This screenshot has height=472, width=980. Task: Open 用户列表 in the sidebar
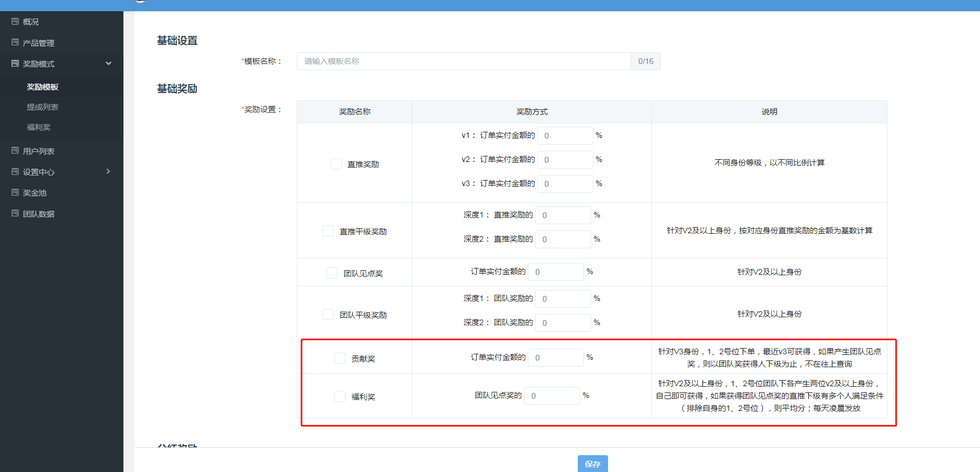click(x=39, y=151)
